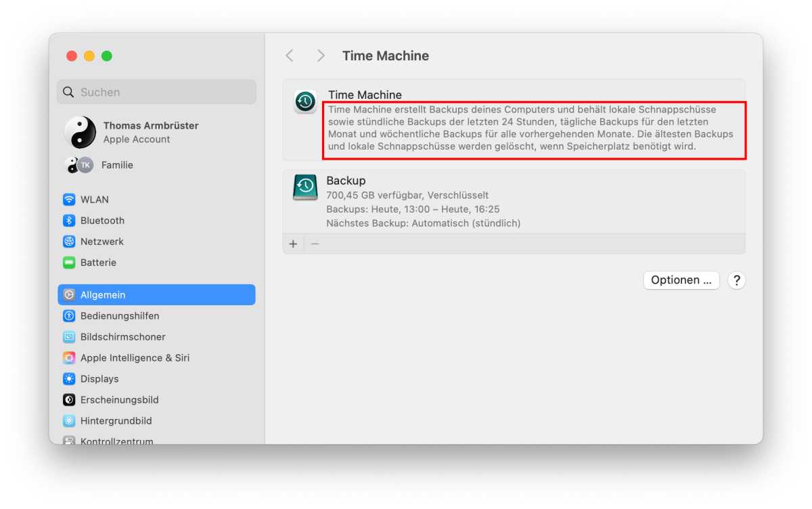This screenshot has width=812, height=509.
Task: Select WLAN in the sidebar
Action: tap(156, 200)
